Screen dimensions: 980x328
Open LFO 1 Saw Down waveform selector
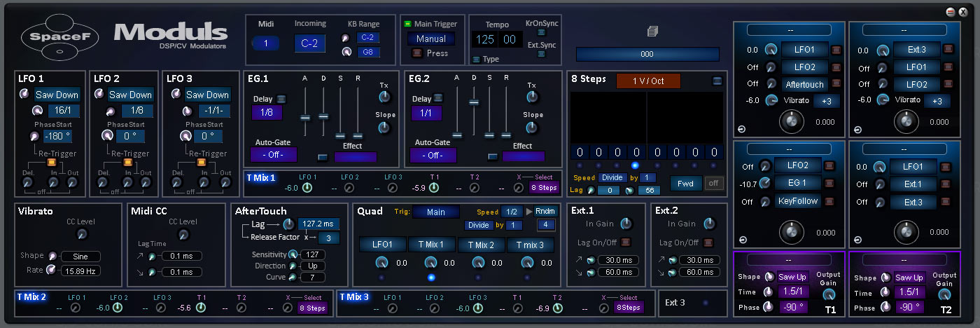click(x=57, y=95)
